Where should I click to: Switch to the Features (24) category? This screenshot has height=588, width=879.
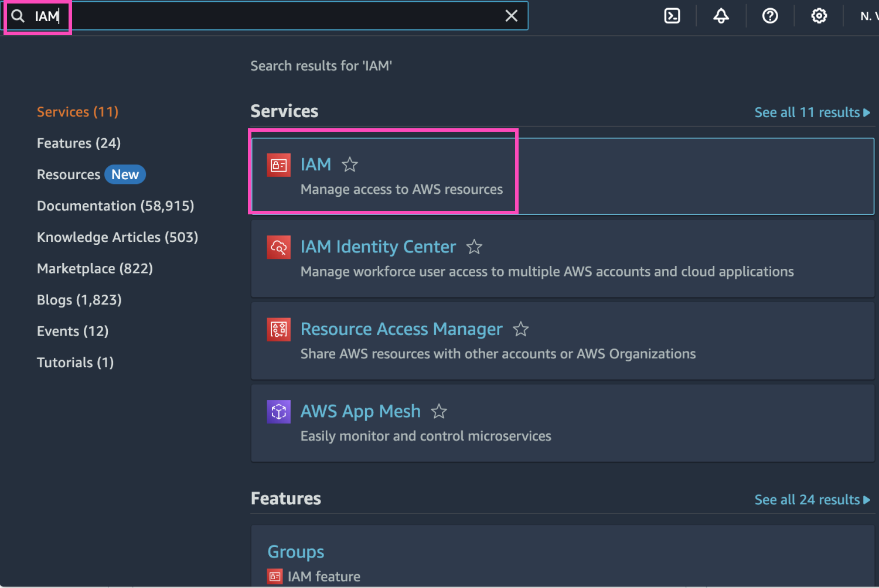tap(79, 143)
